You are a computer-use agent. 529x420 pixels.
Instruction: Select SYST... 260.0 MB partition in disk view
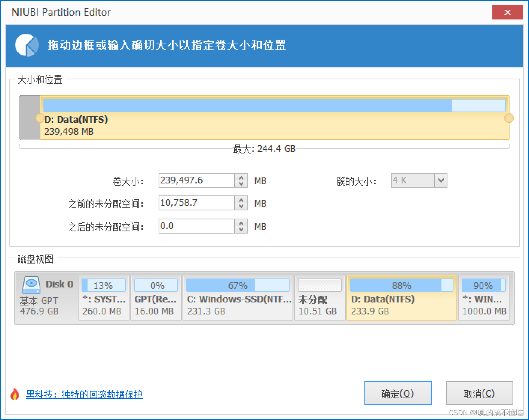point(104,298)
